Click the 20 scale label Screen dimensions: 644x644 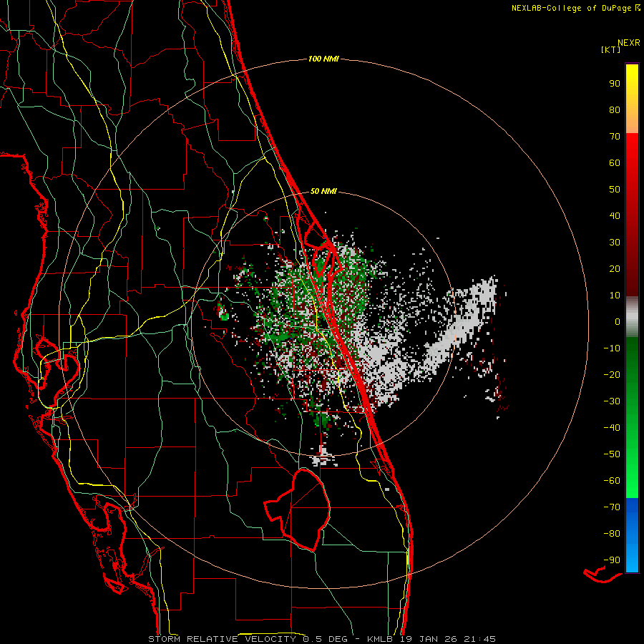615,269
